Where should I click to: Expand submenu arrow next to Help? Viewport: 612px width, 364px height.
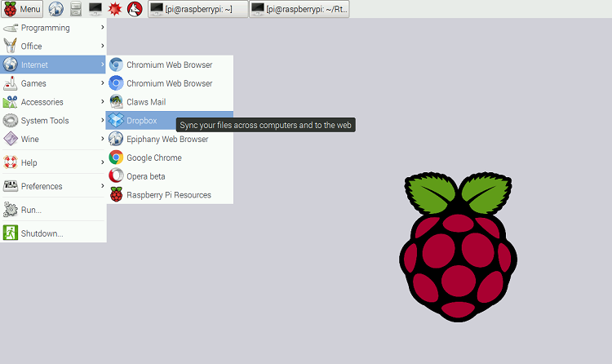(x=102, y=162)
